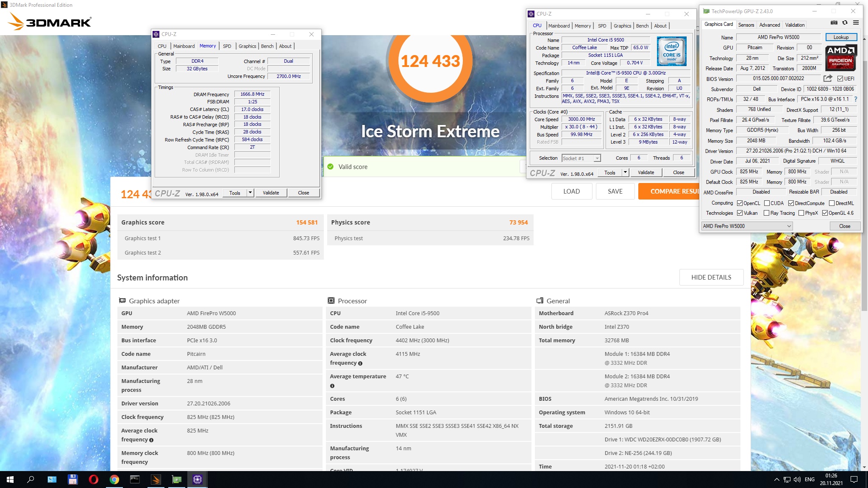Toggle the DirectCompute checkbox

(x=791, y=203)
